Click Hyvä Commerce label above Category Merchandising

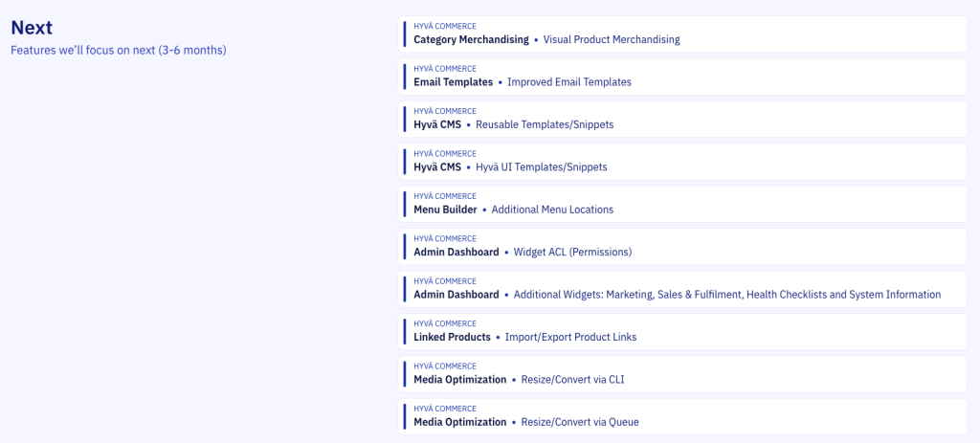point(444,27)
